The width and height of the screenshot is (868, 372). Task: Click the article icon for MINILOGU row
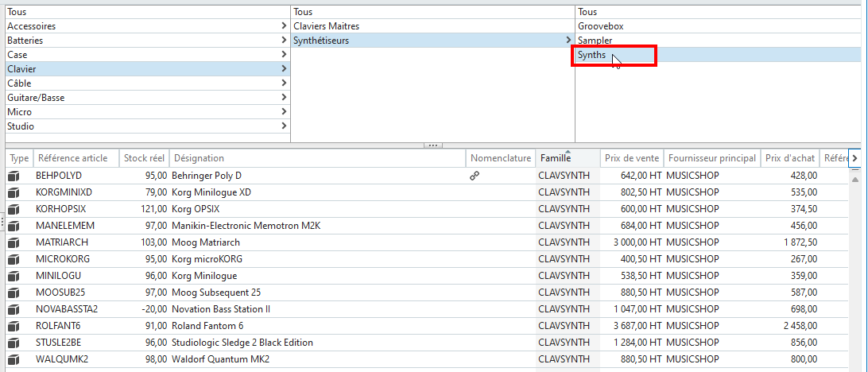(14, 276)
